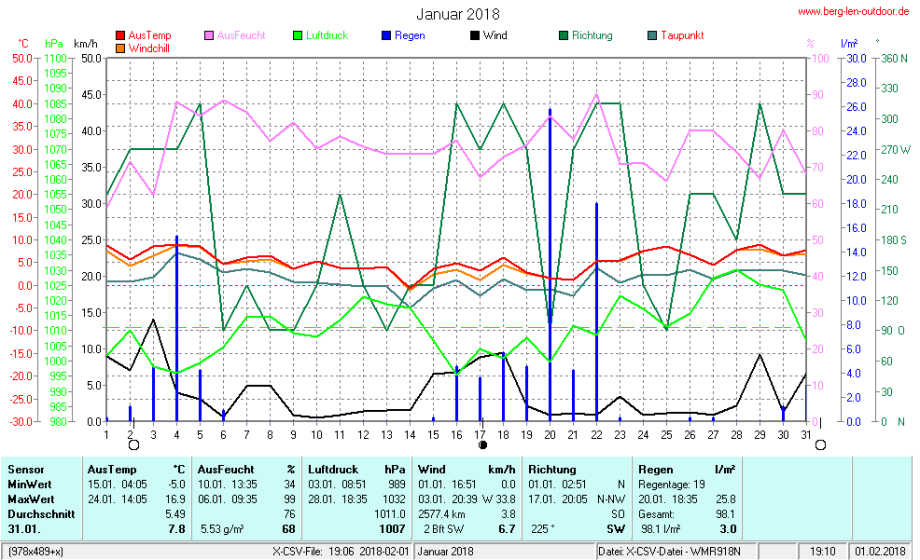Select the pink AusFeucht legend swatch
The image size is (920, 560).
[209, 36]
